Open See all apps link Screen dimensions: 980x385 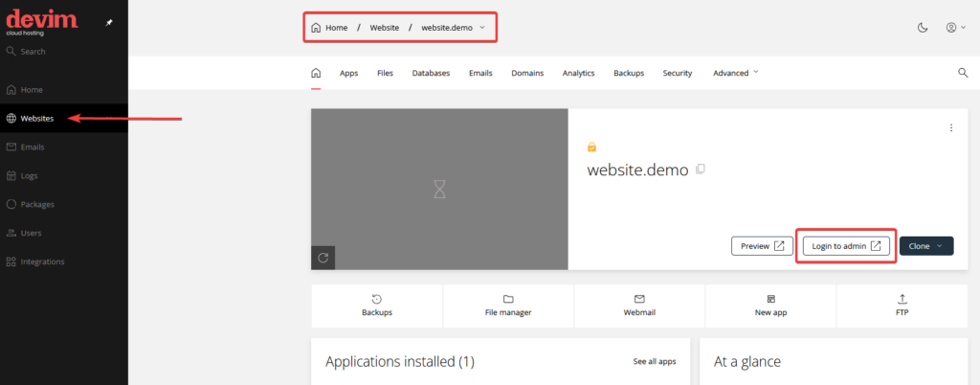tap(654, 362)
